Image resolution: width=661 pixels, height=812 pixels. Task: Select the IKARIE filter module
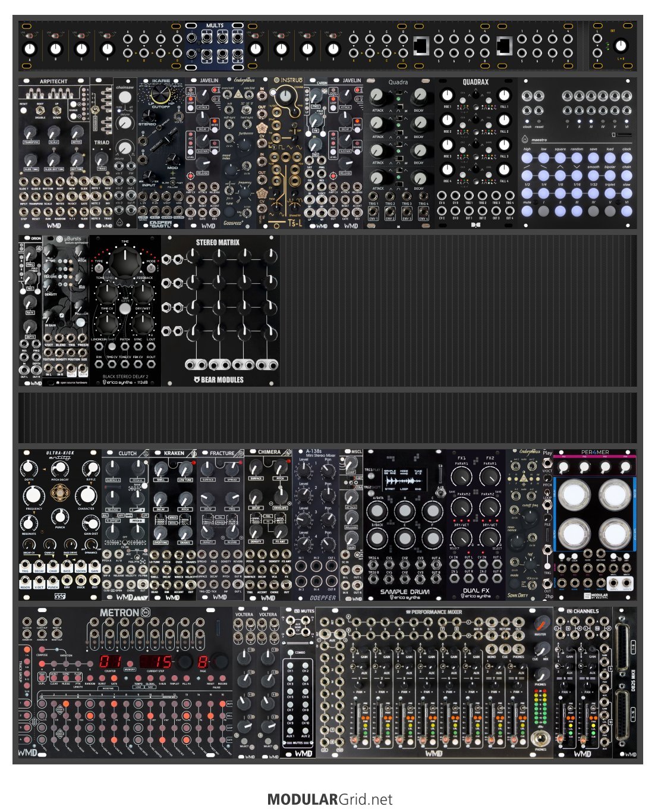[x=160, y=153]
